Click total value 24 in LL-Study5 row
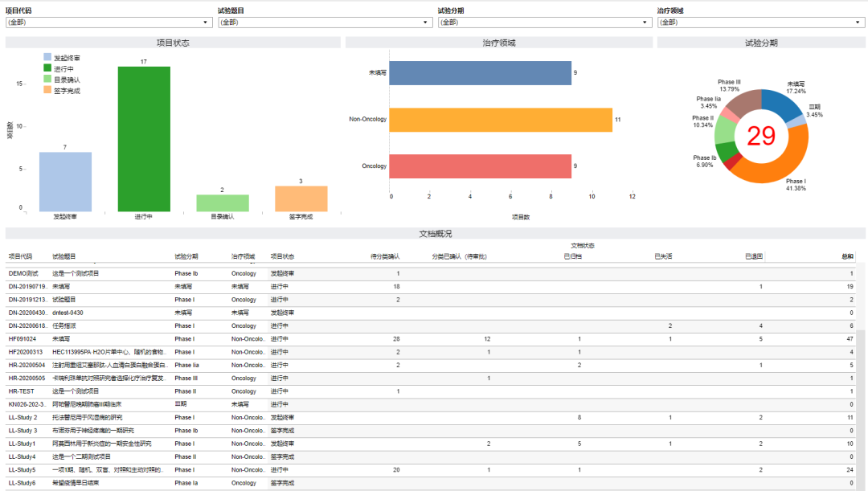The height and width of the screenshot is (491, 868). point(850,470)
